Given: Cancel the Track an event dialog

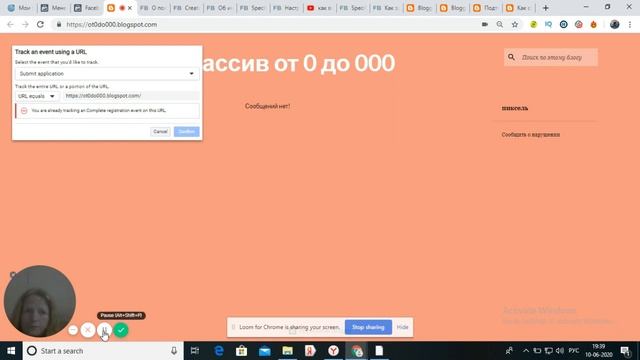Looking at the screenshot, I should click(x=160, y=131).
